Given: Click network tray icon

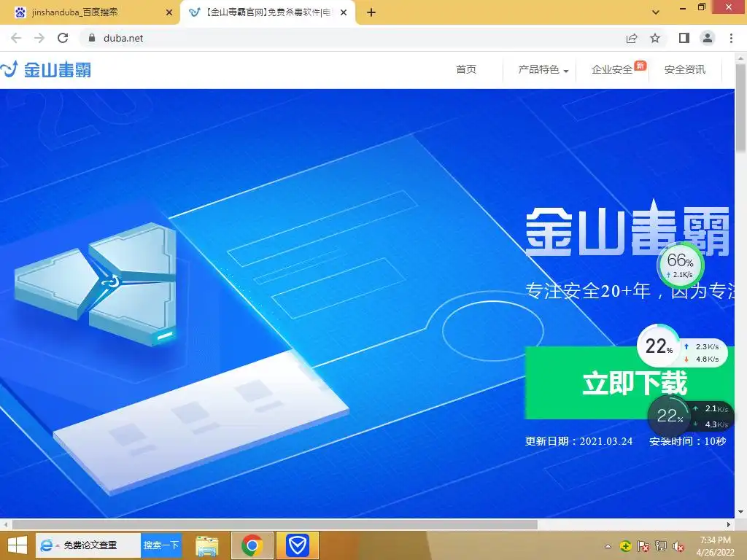Looking at the screenshot, I should 661,546.
